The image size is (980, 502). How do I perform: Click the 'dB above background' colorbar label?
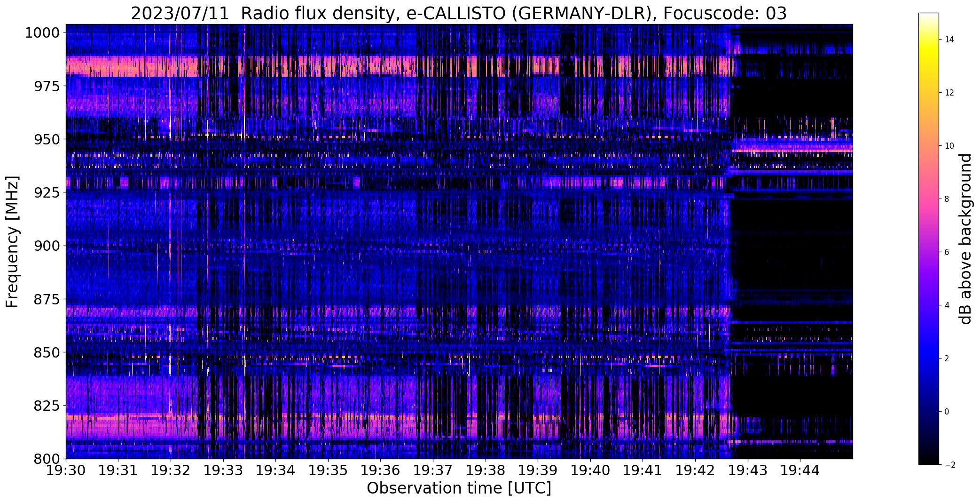[x=966, y=239]
